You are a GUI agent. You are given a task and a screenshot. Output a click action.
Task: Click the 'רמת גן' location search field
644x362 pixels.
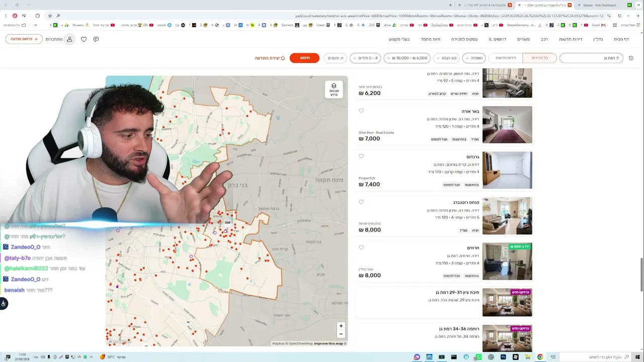[x=591, y=58]
